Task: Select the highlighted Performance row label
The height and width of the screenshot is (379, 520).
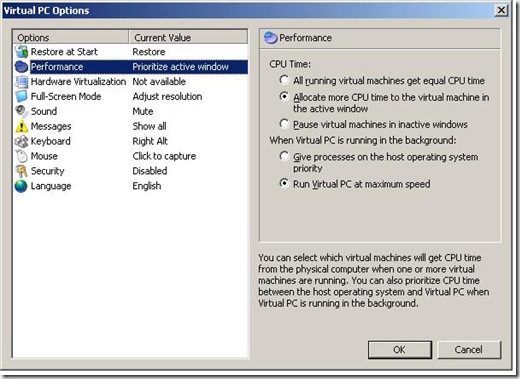Action: click(x=57, y=67)
